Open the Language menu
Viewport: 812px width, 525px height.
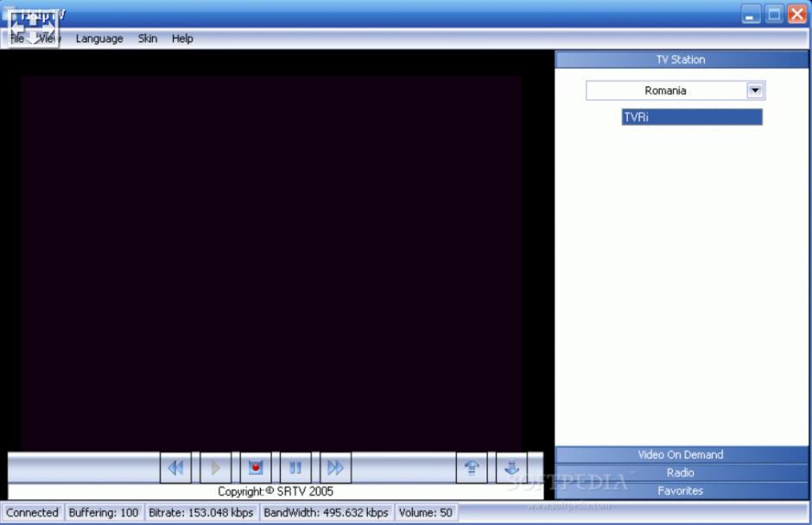pos(99,39)
